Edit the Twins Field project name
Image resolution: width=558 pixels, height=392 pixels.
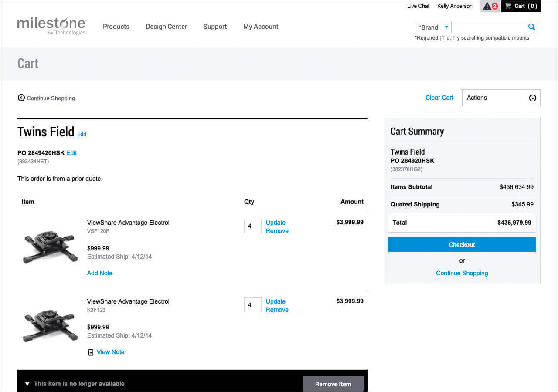(x=82, y=134)
